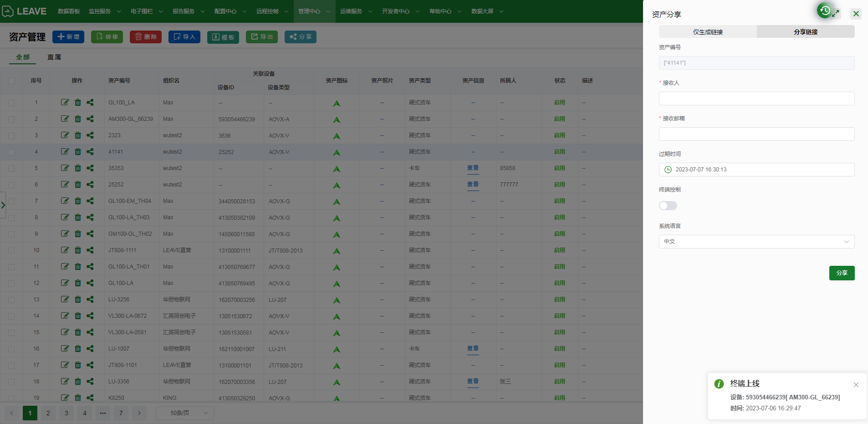Open the 监控服务 menu in the top navigation
Viewport: 868px width, 424px height.
pos(104,11)
